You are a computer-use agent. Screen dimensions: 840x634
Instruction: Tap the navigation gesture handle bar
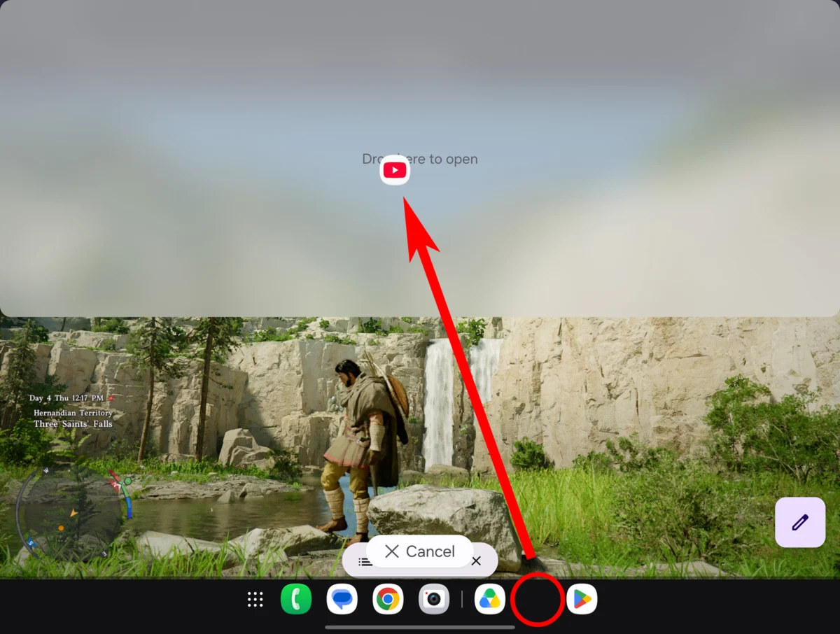420,627
